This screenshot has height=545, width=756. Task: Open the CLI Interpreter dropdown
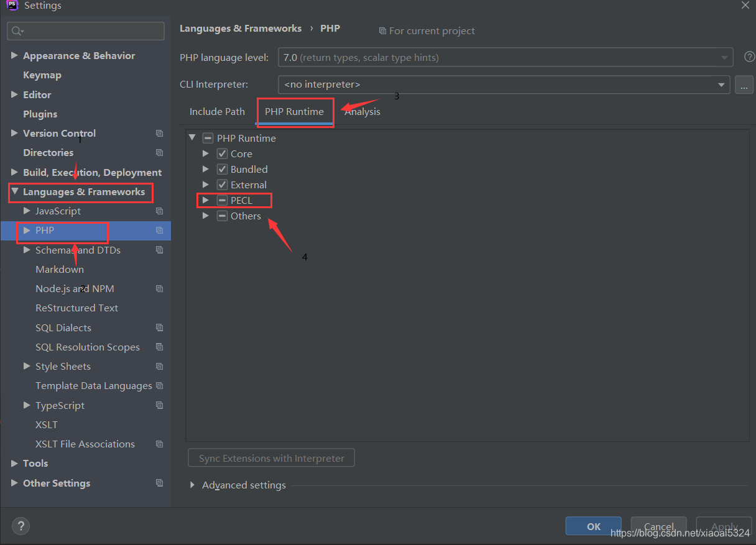721,85
